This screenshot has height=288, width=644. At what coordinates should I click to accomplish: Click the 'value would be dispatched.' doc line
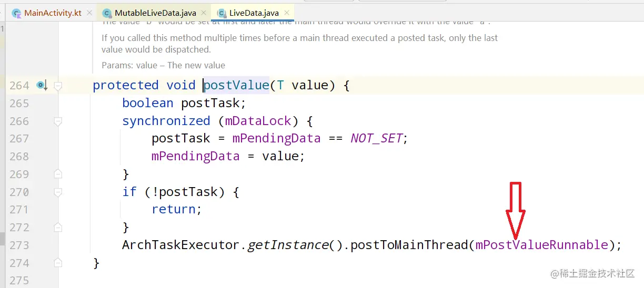click(x=156, y=50)
